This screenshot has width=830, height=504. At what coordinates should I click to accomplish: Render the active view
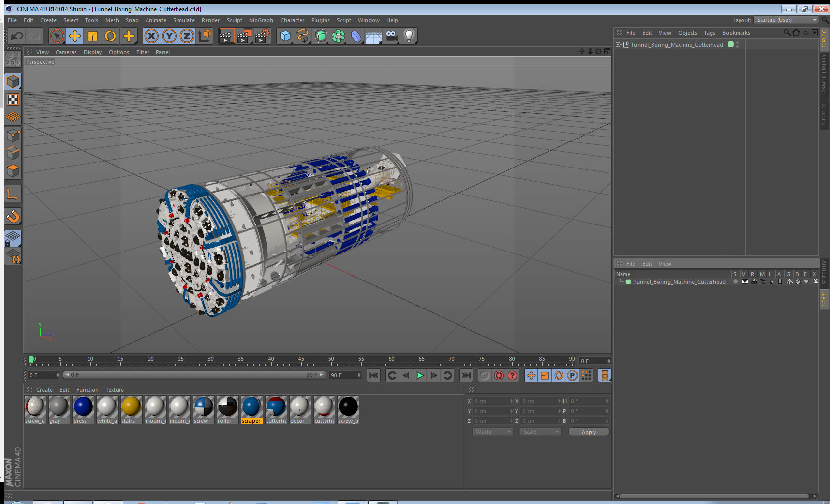coord(226,36)
